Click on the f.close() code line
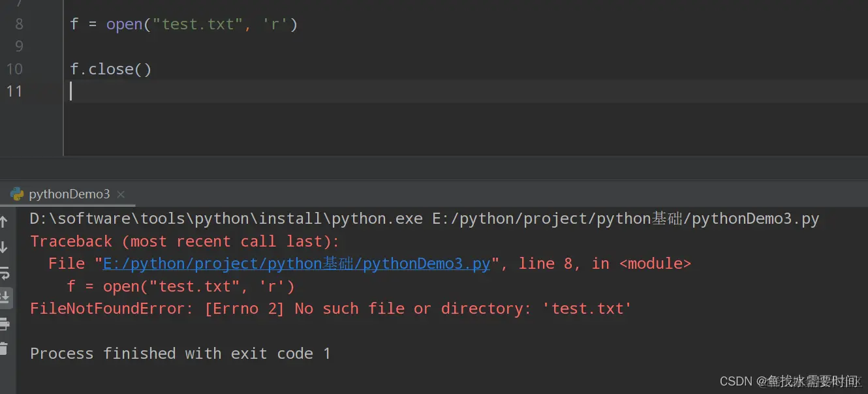Viewport: 868px width, 394px height. pyautogui.click(x=111, y=68)
